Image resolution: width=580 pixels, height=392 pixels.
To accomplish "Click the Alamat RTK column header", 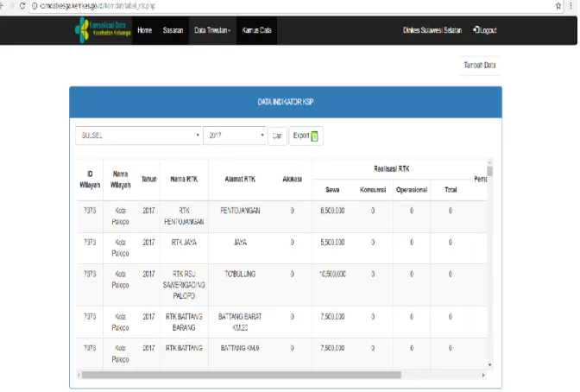I will click(240, 180).
